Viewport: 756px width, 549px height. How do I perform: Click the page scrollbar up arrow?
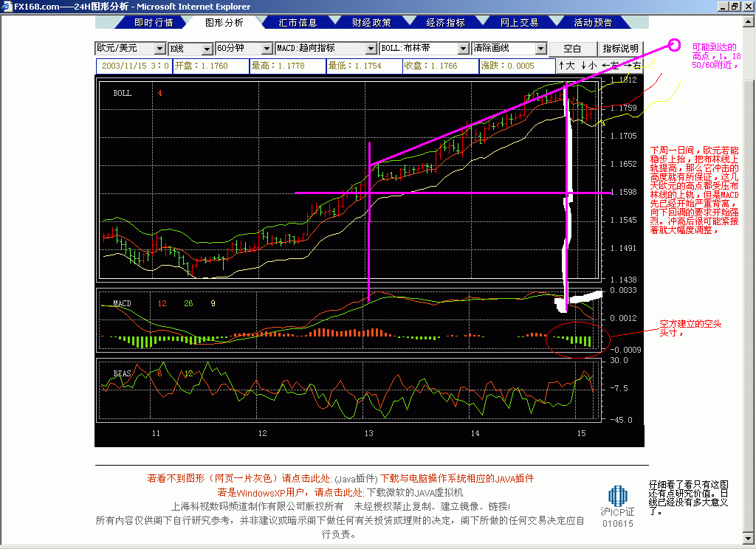click(749, 21)
